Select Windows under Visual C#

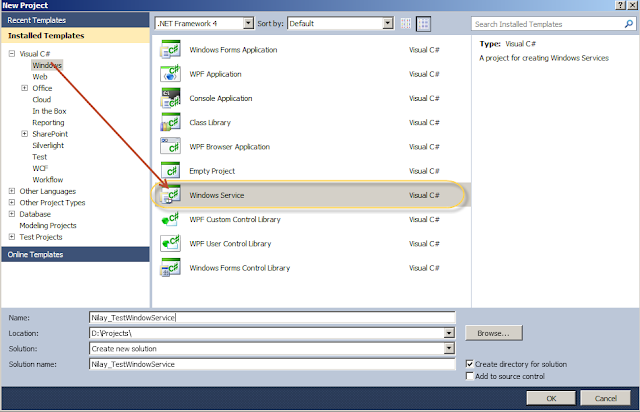coord(47,65)
